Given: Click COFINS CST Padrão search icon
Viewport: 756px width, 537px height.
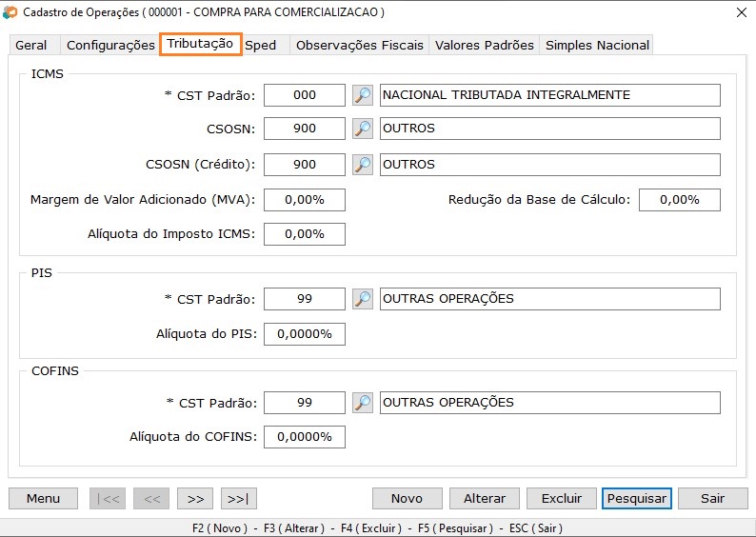Looking at the screenshot, I should click(363, 403).
